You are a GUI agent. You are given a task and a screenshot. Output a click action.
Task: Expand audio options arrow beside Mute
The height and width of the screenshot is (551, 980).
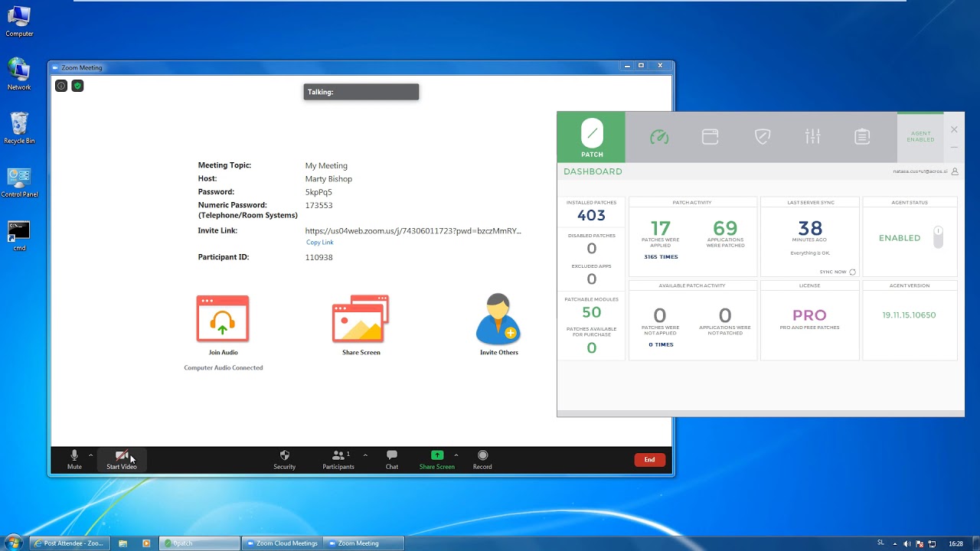(x=90, y=455)
